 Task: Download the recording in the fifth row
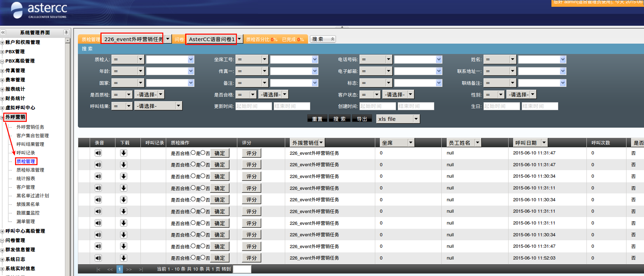tap(124, 200)
